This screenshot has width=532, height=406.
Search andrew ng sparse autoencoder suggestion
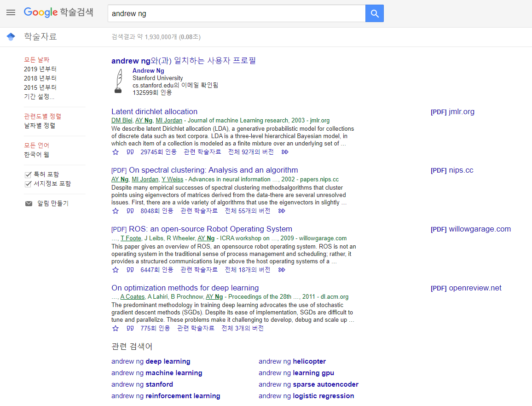(x=308, y=385)
